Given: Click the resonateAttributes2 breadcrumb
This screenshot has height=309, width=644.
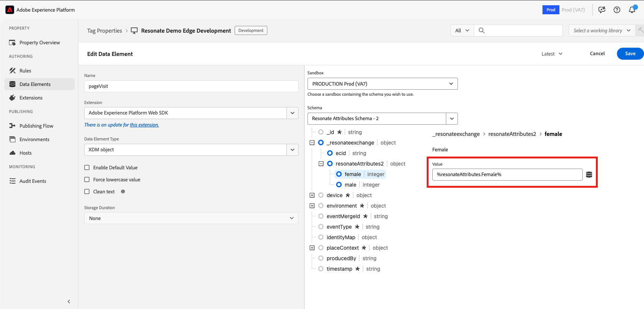Looking at the screenshot, I should coord(512,134).
